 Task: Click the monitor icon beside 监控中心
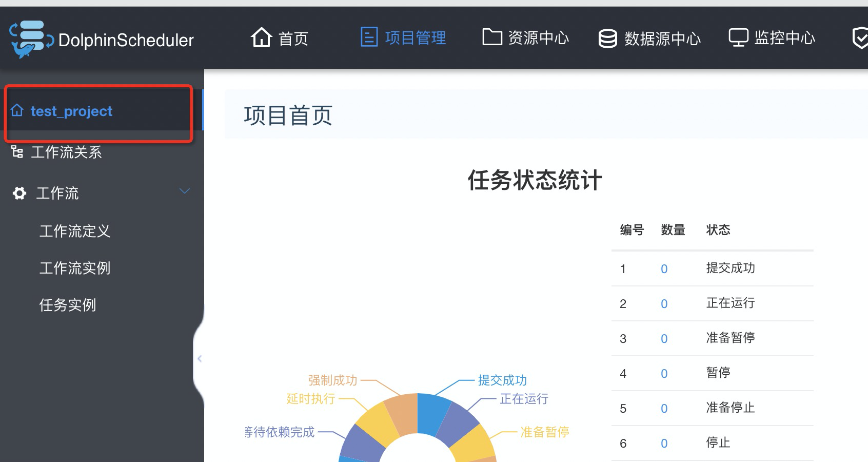pos(739,37)
